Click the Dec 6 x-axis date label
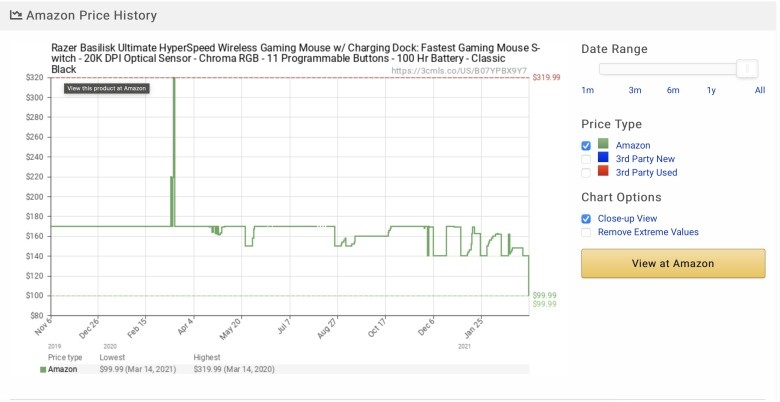780x402 pixels. coord(425,326)
